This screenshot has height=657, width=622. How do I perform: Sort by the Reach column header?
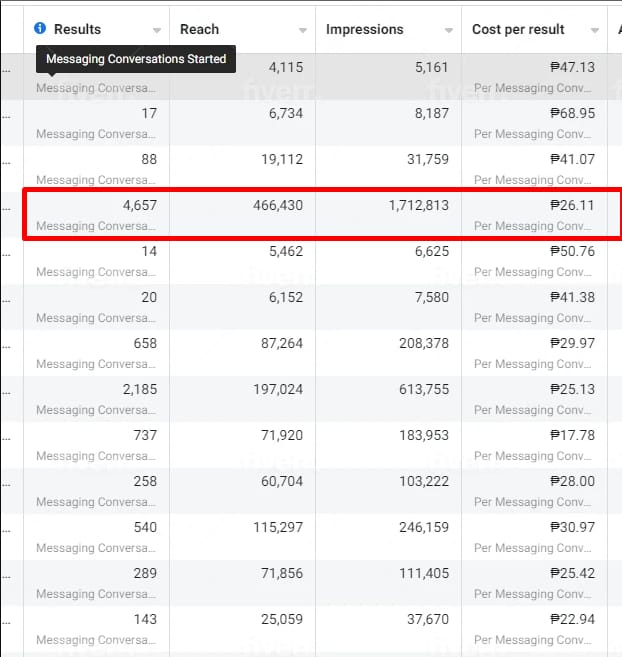[x=200, y=30]
